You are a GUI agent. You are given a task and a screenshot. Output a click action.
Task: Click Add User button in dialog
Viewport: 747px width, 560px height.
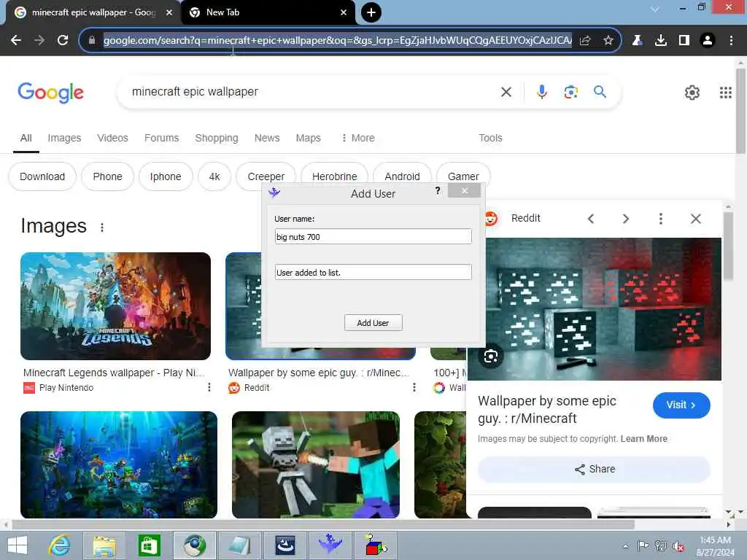click(x=373, y=323)
